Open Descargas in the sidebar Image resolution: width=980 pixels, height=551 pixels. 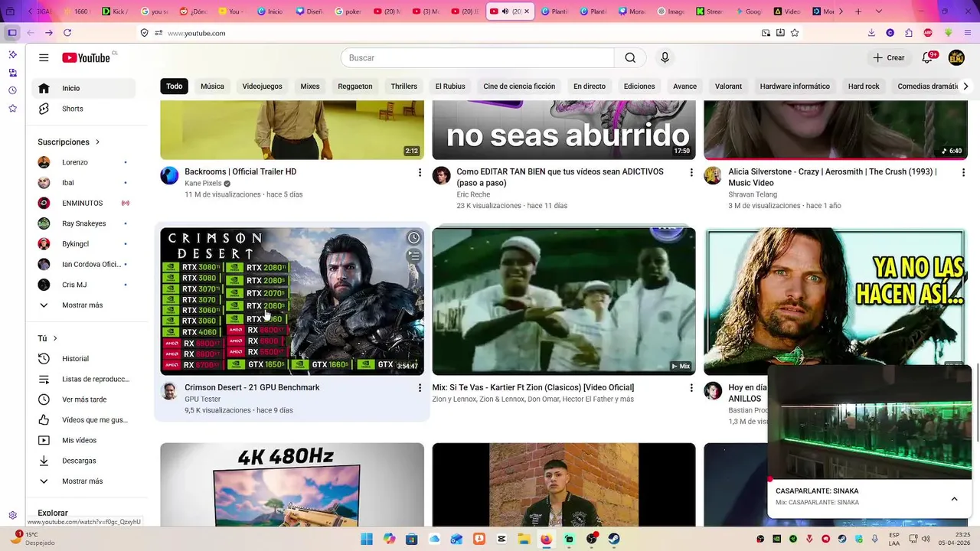pyautogui.click(x=83, y=461)
